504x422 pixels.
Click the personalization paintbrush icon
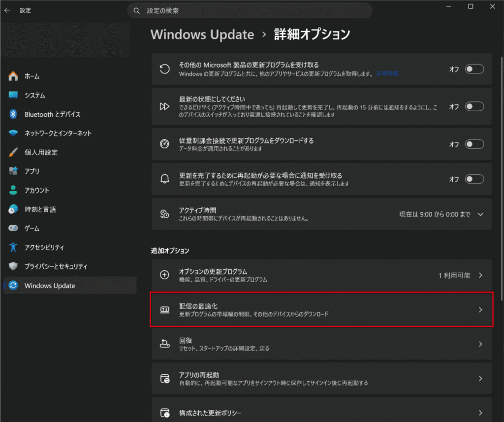13,152
